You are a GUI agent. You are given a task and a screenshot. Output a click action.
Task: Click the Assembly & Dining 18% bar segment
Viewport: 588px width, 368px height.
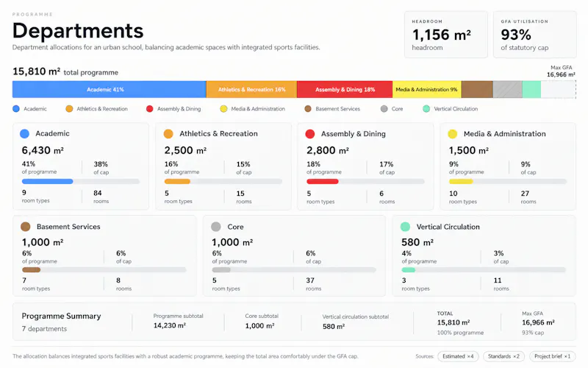[345, 89]
